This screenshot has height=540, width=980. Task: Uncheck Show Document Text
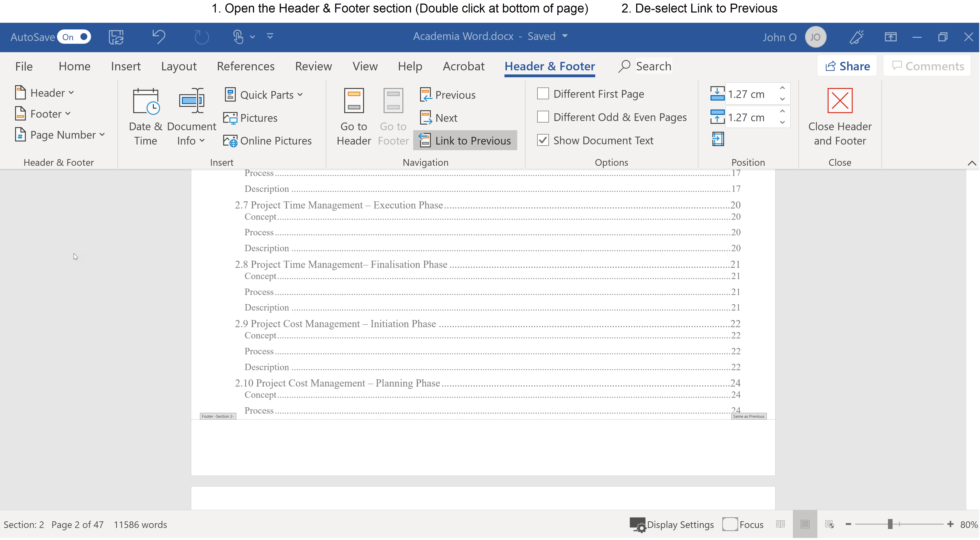click(543, 140)
